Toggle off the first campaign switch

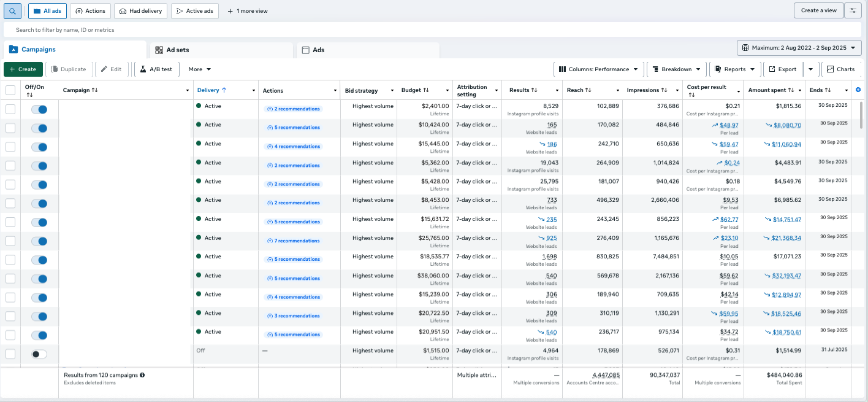39,109
